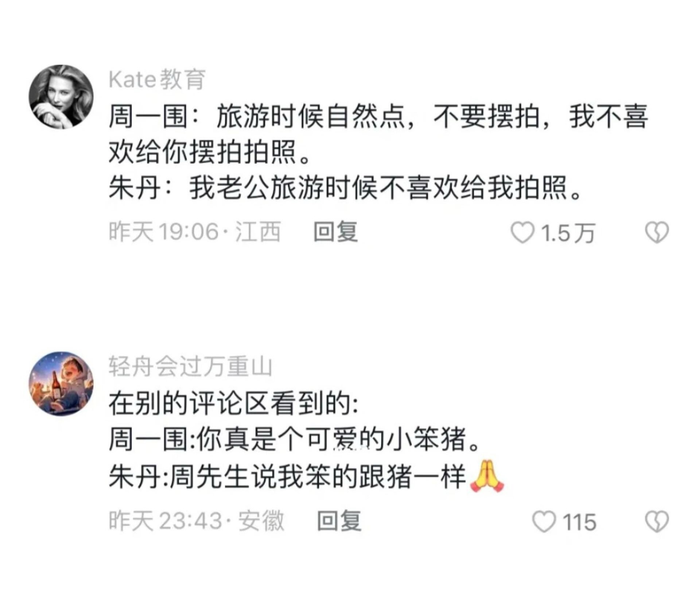Tap the 115 like count
Screen dimensions: 700x589
pos(580,522)
